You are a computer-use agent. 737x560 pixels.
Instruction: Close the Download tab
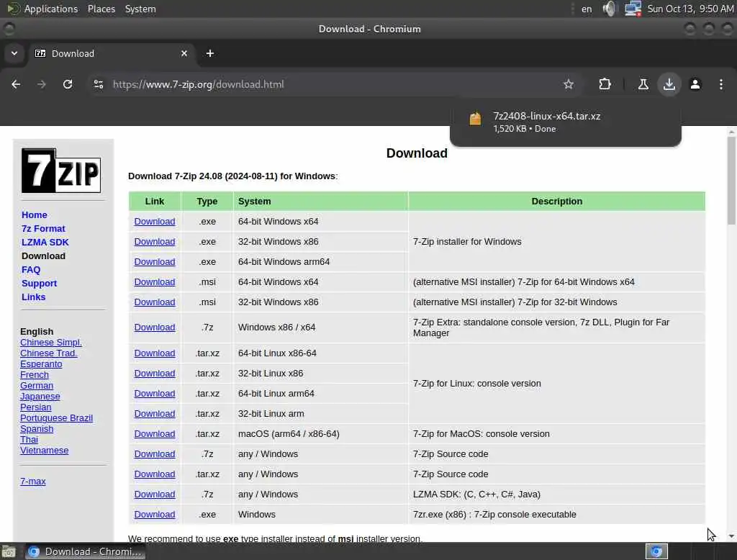pyautogui.click(x=184, y=53)
